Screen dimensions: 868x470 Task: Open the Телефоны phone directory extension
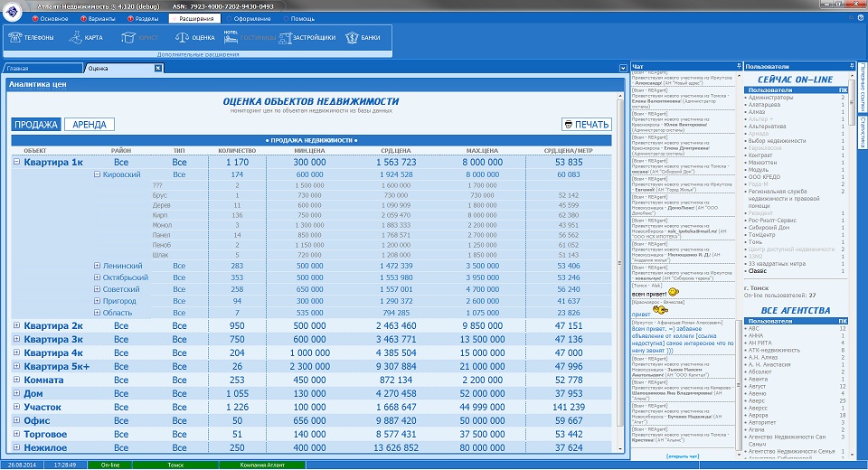[31, 38]
